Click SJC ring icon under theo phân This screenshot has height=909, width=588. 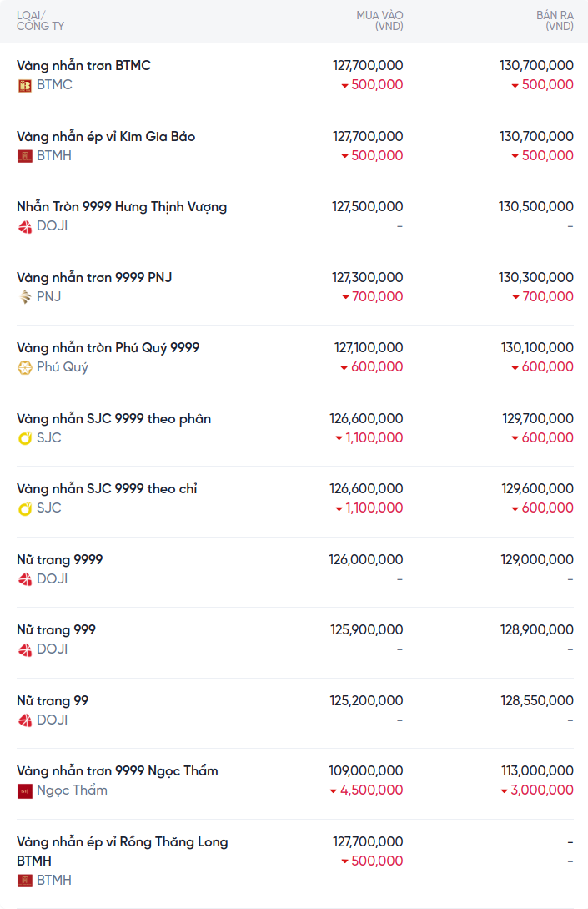pos(24,438)
